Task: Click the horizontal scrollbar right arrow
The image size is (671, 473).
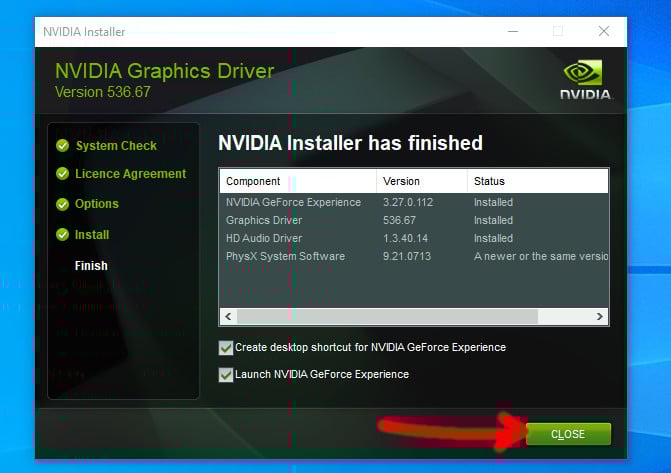Action: (x=600, y=316)
